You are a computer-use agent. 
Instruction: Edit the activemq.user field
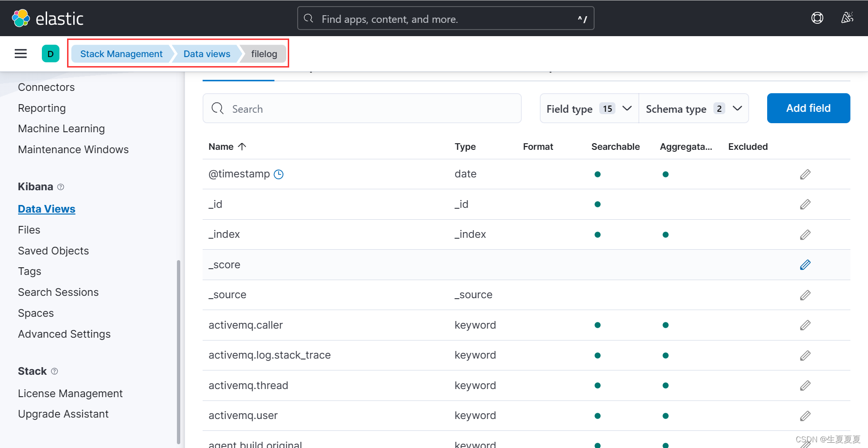pos(805,416)
